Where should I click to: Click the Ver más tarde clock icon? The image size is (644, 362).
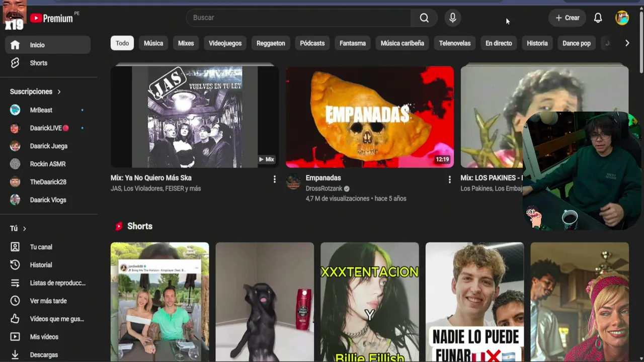15,301
